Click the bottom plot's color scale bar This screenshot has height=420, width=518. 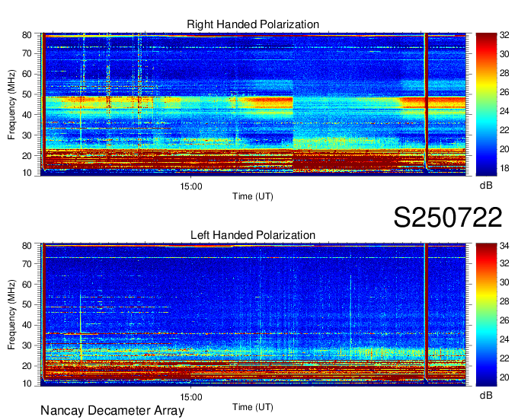click(x=486, y=315)
